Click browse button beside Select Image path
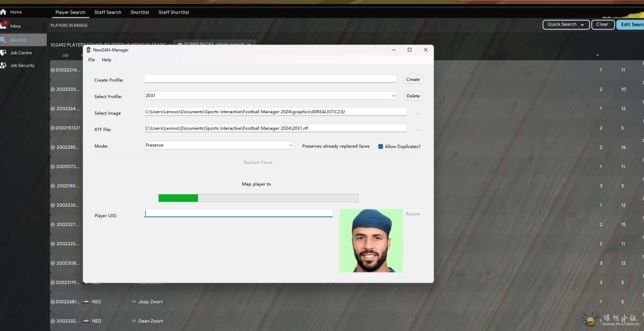This screenshot has width=644, height=331. (x=418, y=113)
